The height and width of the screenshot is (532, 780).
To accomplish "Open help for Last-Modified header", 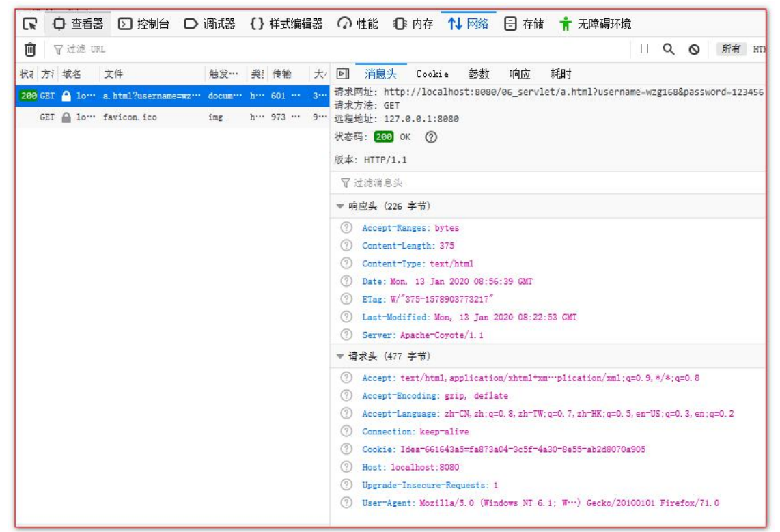I will (x=346, y=317).
